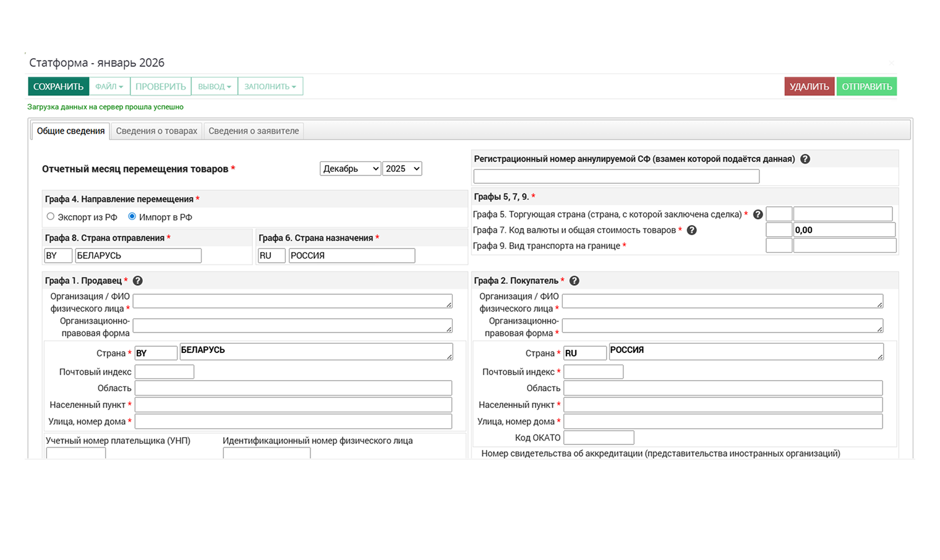Click help icon for Регистрационный номер аннулируемой СФ
Screen dimensions: 940x560
pos(805,159)
